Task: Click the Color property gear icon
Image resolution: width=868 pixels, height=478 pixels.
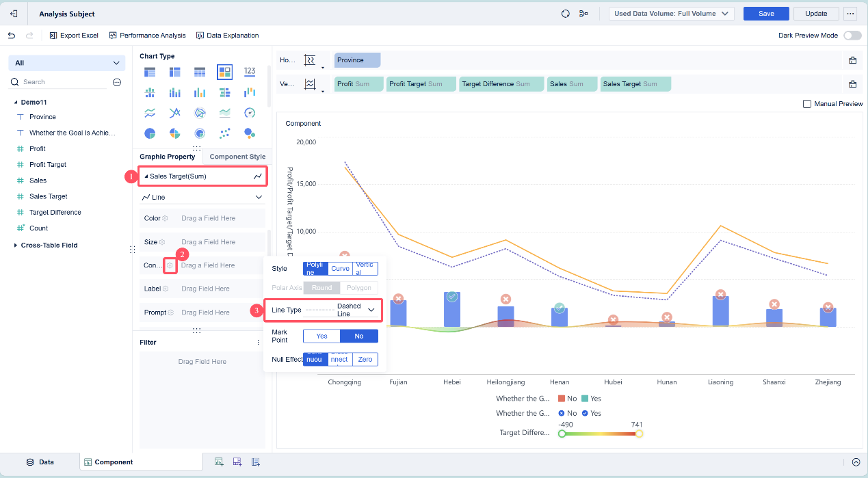Action: pos(165,219)
